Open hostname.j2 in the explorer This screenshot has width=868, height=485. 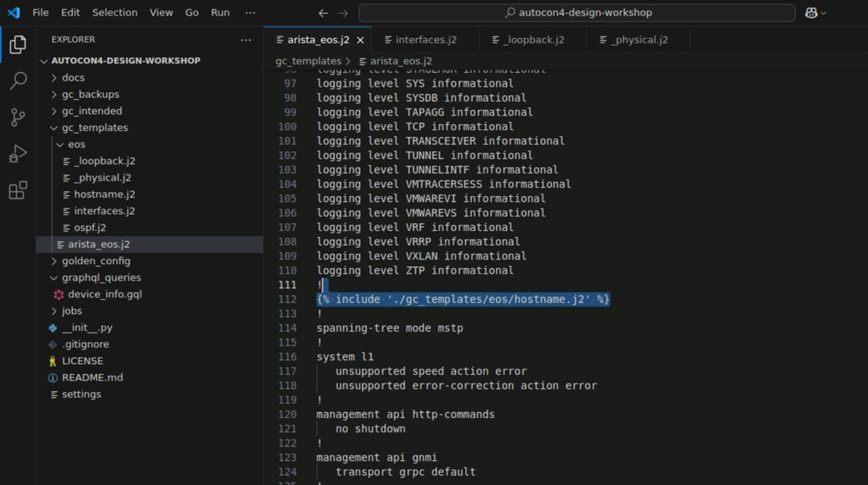[x=150, y=194]
